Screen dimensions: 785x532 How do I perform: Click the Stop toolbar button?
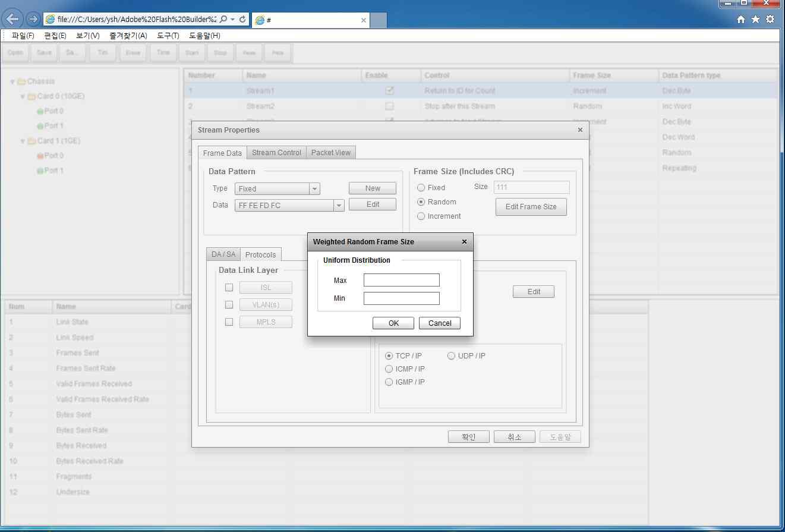(220, 53)
